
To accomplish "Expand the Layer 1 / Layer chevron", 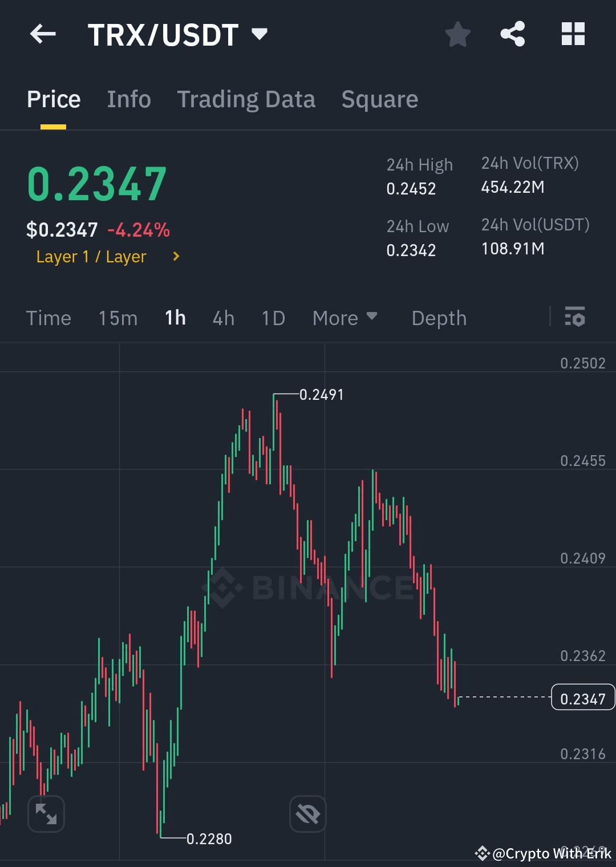I will pyautogui.click(x=176, y=256).
